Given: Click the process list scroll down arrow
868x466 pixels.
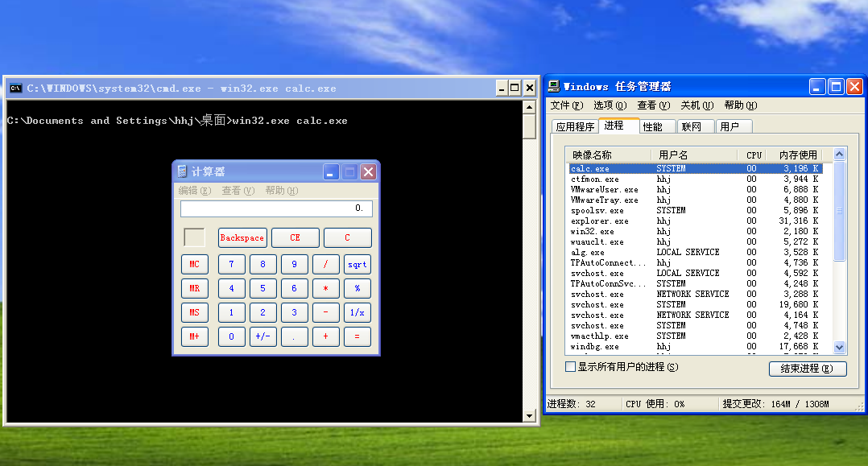Looking at the screenshot, I should tap(839, 348).
